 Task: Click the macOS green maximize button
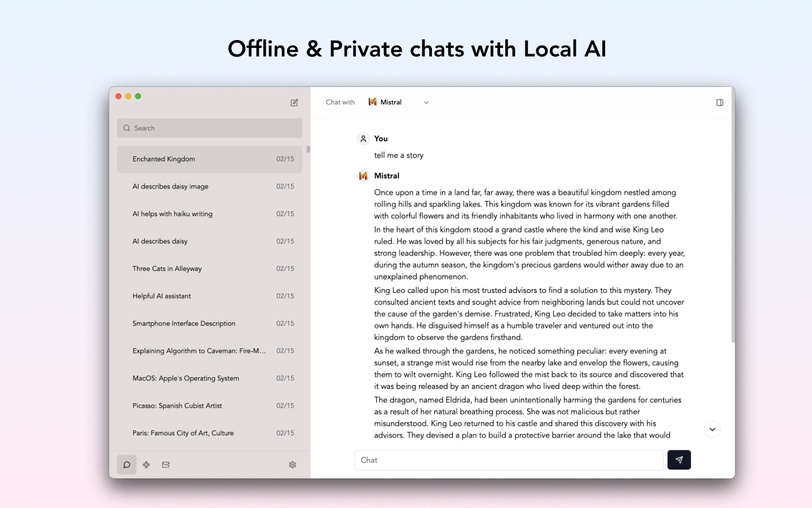click(138, 97)
